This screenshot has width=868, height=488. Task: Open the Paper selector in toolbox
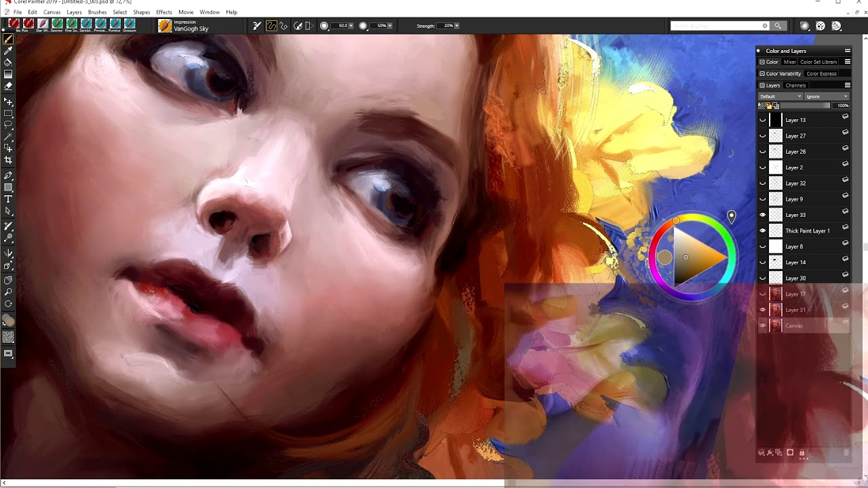(9, 337)
